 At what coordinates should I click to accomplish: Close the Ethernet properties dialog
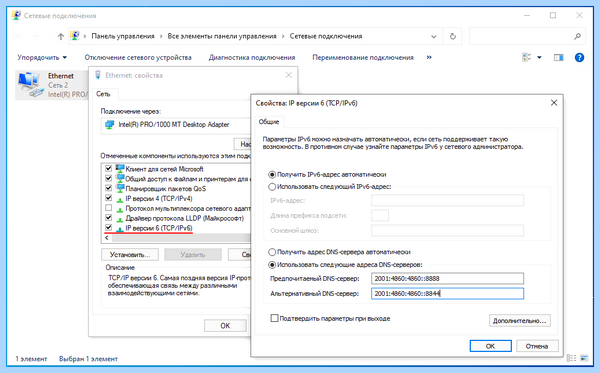pyautogui.click(x=289, y=75)
